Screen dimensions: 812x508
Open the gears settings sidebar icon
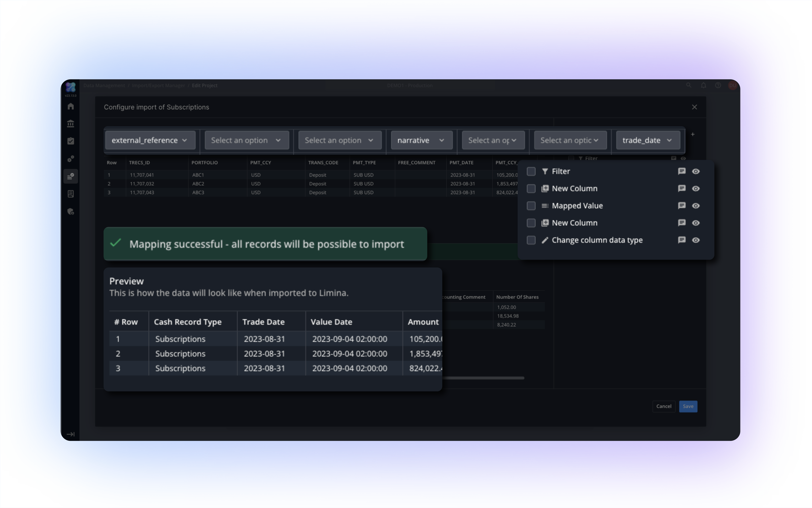(71, 159)
